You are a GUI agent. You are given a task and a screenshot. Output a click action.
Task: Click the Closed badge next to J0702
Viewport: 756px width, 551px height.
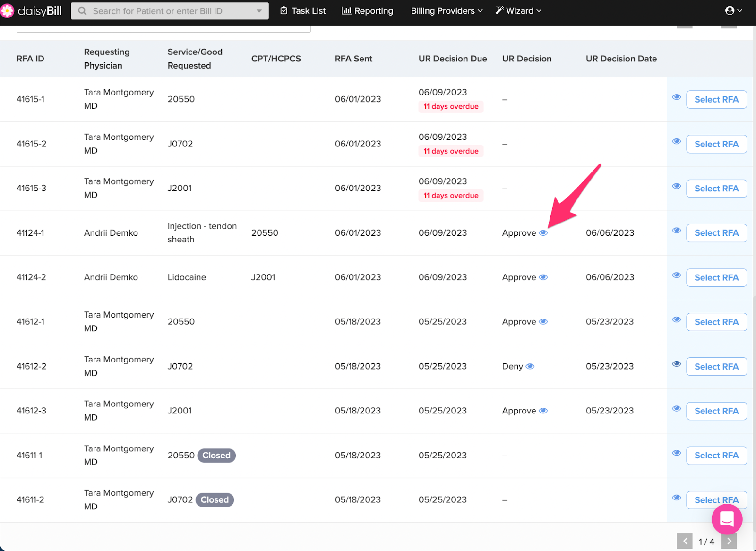215,500
